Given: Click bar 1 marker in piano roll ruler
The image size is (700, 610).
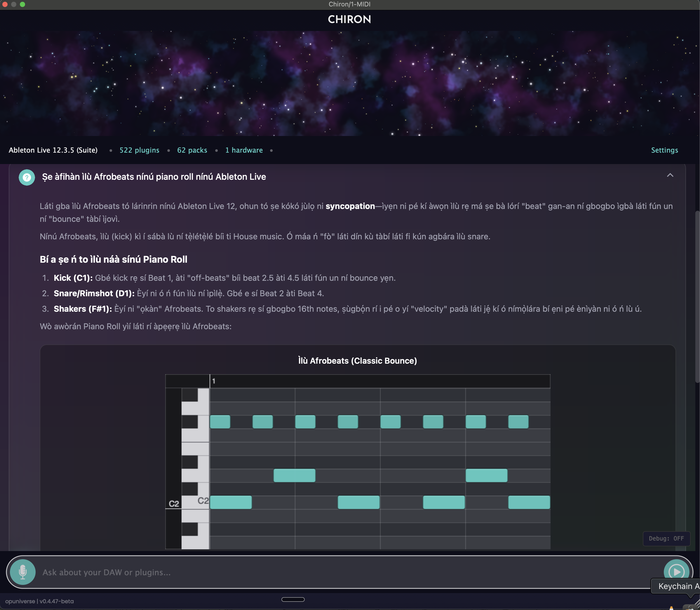Looking at the screenshot, I should (x=213, y=381).
